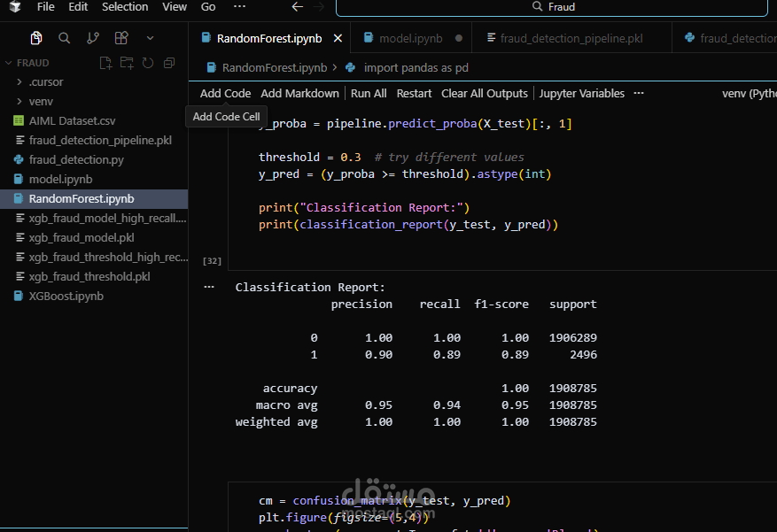Click the 'macro avg' output row label
Viewport: 777px width, 532px height.
[286, 405]
